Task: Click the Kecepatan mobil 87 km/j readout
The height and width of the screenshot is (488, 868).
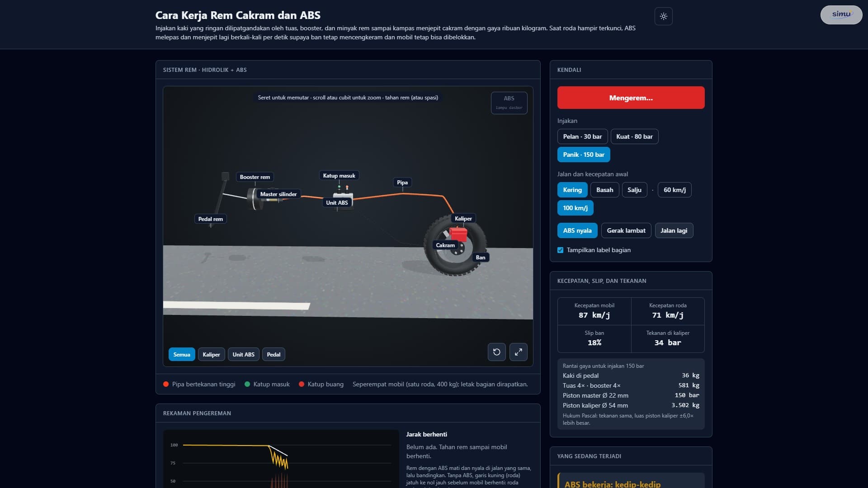Action: point(594,311)
